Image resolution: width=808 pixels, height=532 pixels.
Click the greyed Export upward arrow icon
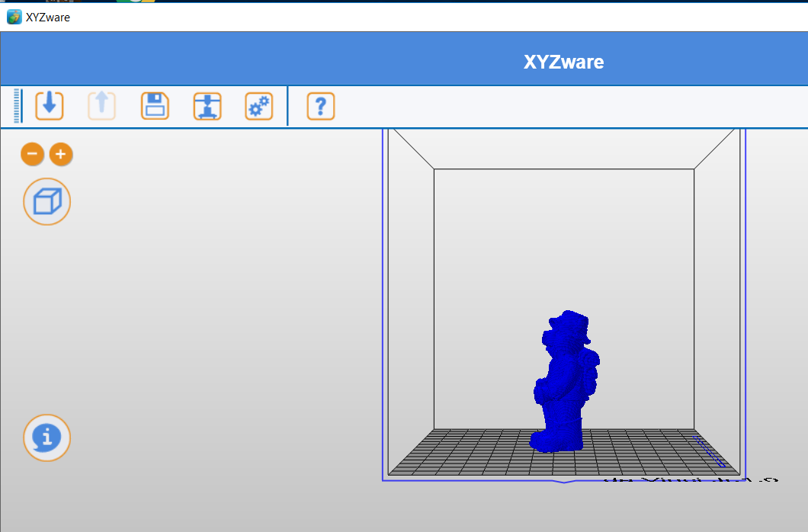(x=101, y=106)
